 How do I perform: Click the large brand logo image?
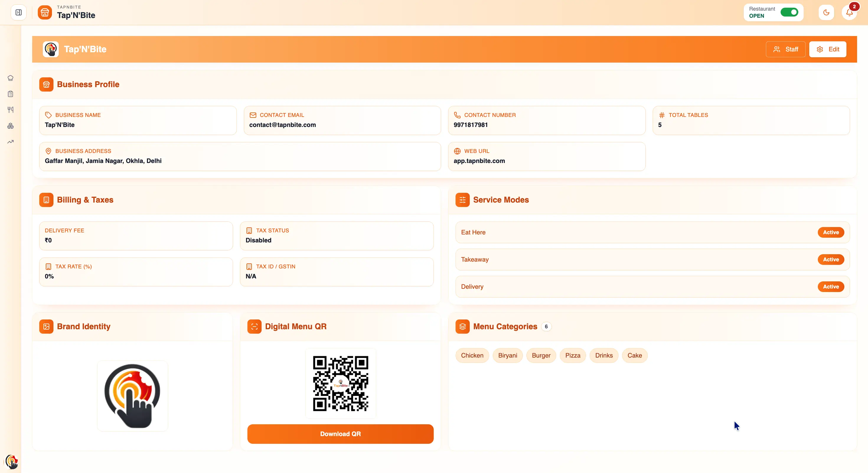click(133, 396)
